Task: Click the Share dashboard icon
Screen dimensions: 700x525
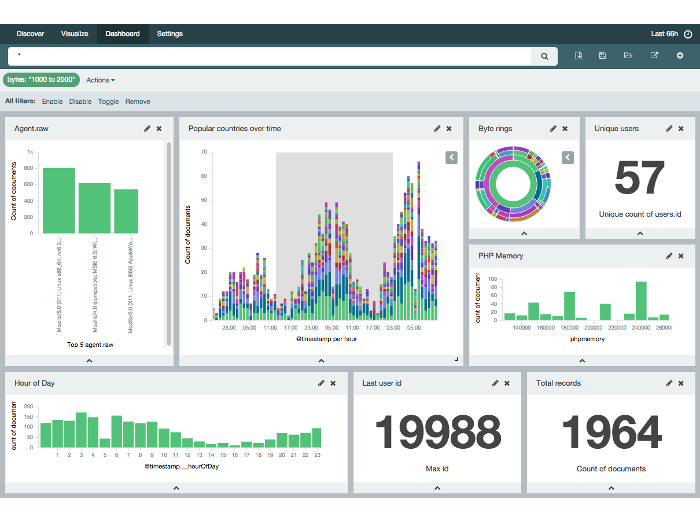Action: 654,56
